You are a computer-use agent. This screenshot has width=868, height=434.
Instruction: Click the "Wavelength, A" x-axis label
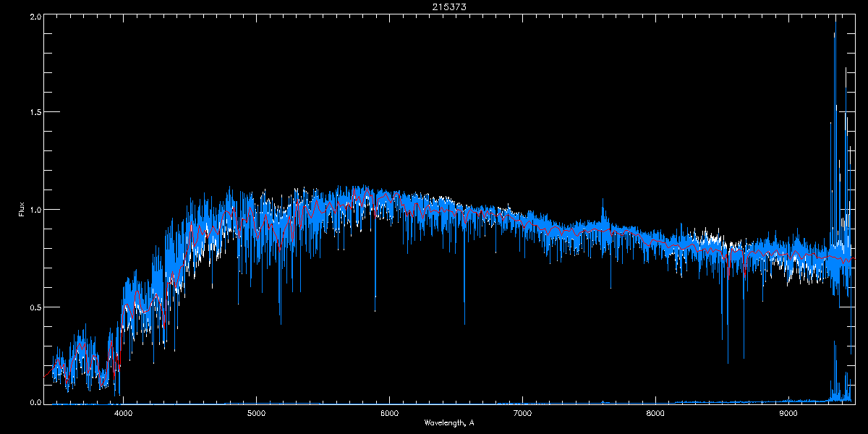tap(449, 422)
